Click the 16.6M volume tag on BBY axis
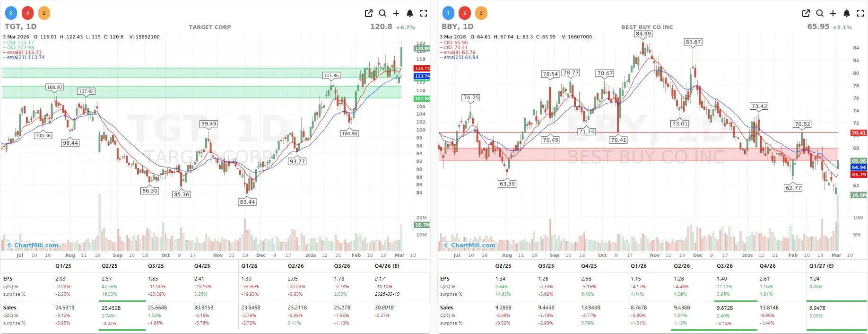 (x=859, y=195)
